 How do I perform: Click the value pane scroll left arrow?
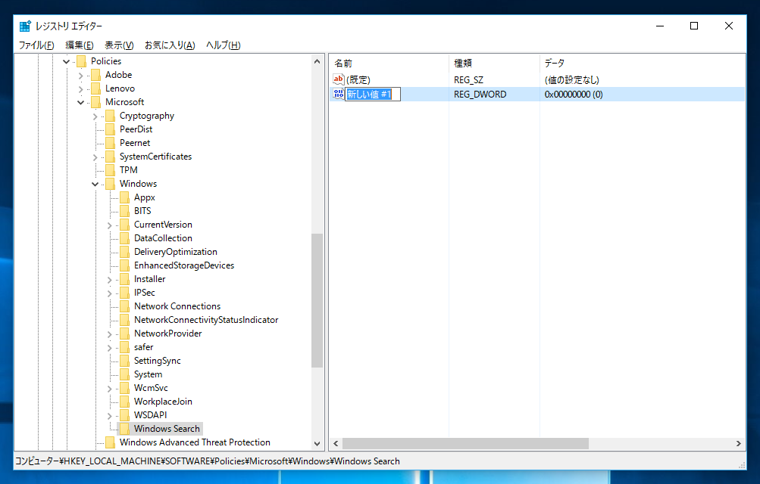pos(335,443)
